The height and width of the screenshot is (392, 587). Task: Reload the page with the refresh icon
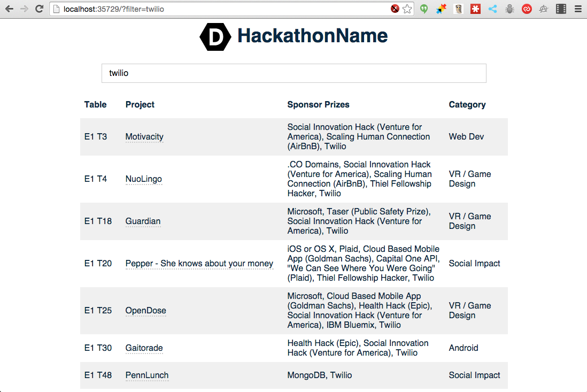[39, 9]
